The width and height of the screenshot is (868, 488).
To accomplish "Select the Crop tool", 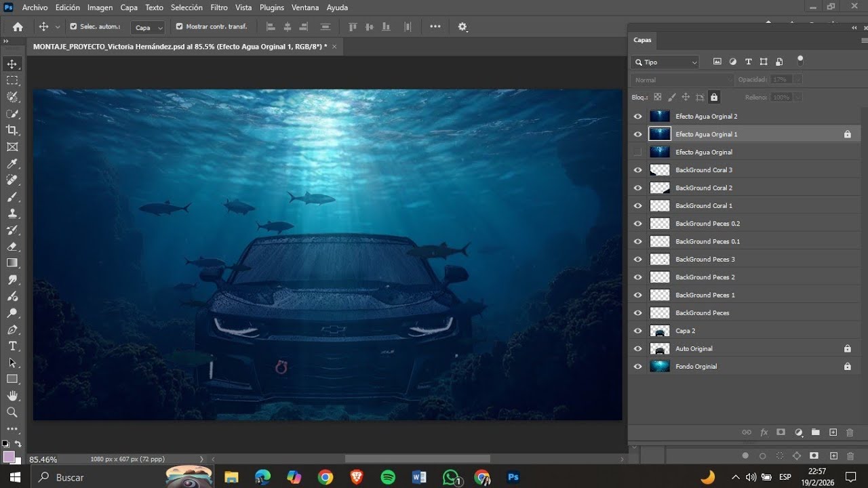I will [x=12, y=130].
